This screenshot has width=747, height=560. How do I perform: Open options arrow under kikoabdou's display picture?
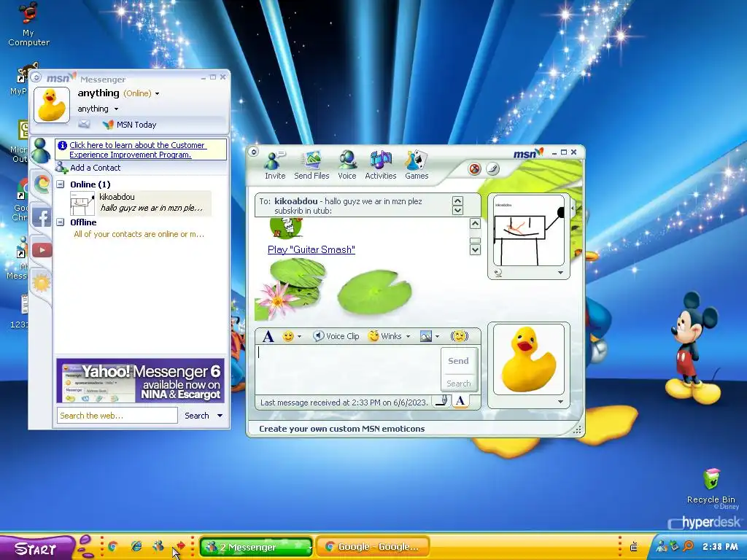pos(560,273)
